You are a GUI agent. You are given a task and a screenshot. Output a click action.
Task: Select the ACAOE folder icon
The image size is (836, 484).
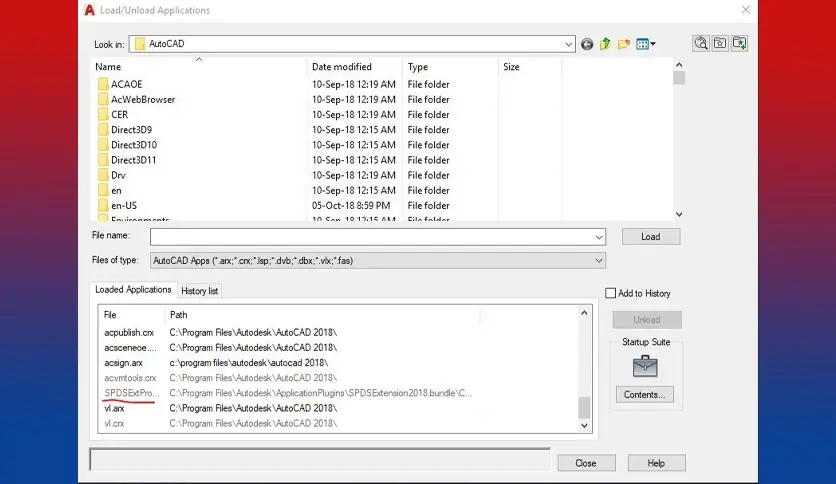pos(103,84)
